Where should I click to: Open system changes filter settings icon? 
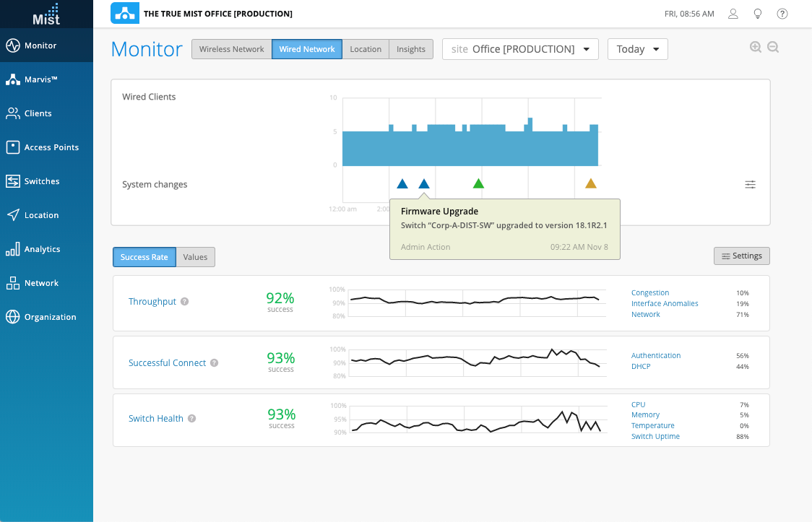751,185
